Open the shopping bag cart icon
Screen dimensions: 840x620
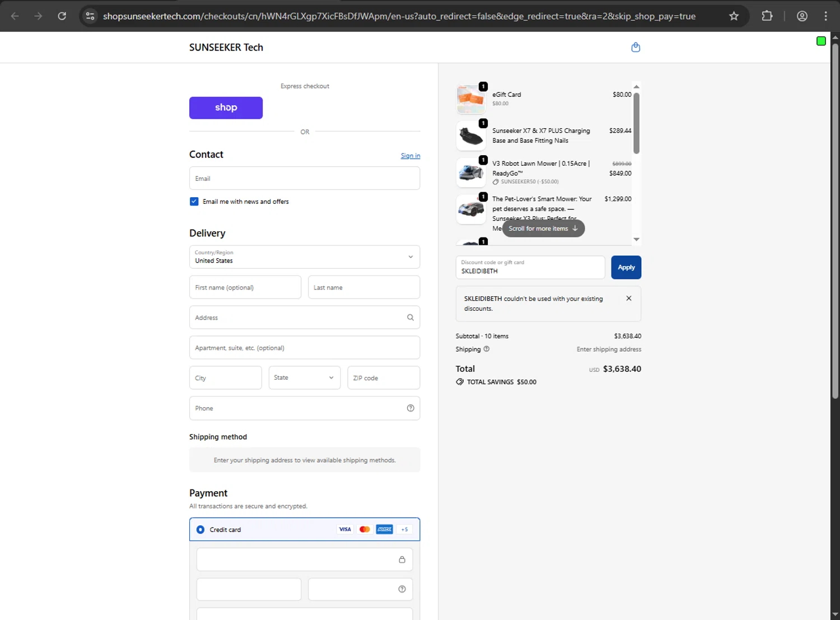coord(636,48)
